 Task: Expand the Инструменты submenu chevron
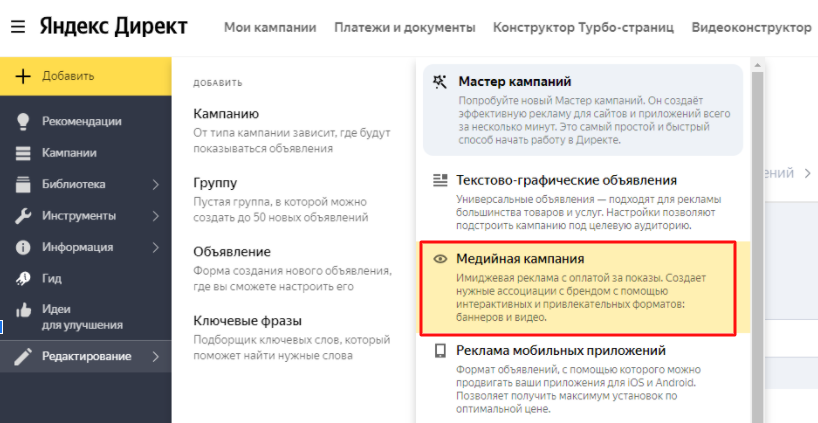156,216
